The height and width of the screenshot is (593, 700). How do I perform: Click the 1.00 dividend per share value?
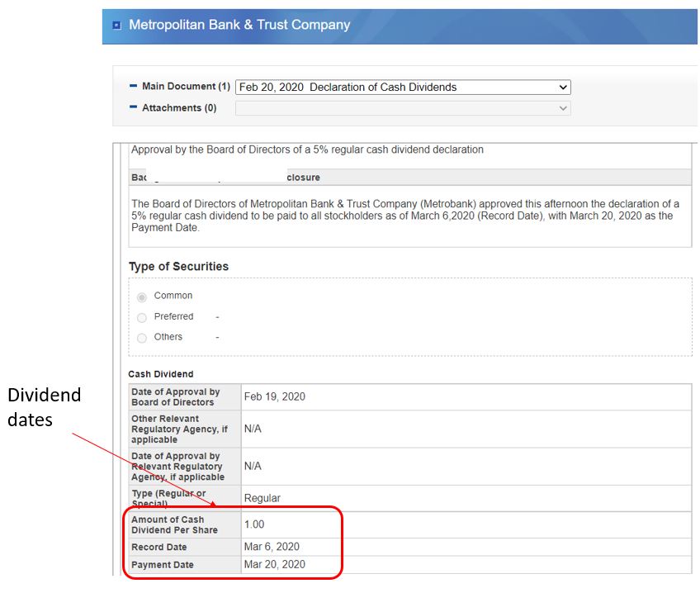point(254,524)
